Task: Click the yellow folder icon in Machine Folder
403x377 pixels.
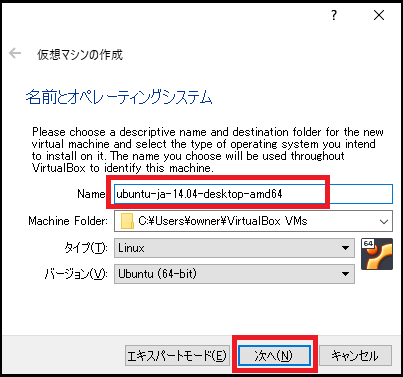Action: (127, 221)
